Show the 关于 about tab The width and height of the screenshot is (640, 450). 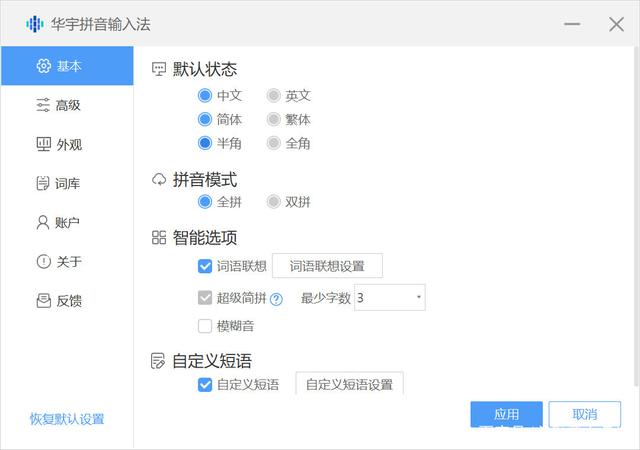67,261
